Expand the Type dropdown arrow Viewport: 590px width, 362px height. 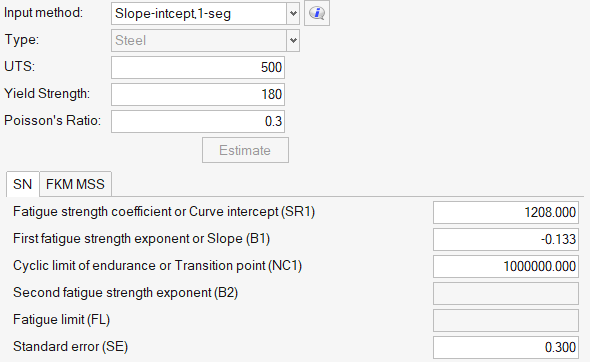click(293, 40)
